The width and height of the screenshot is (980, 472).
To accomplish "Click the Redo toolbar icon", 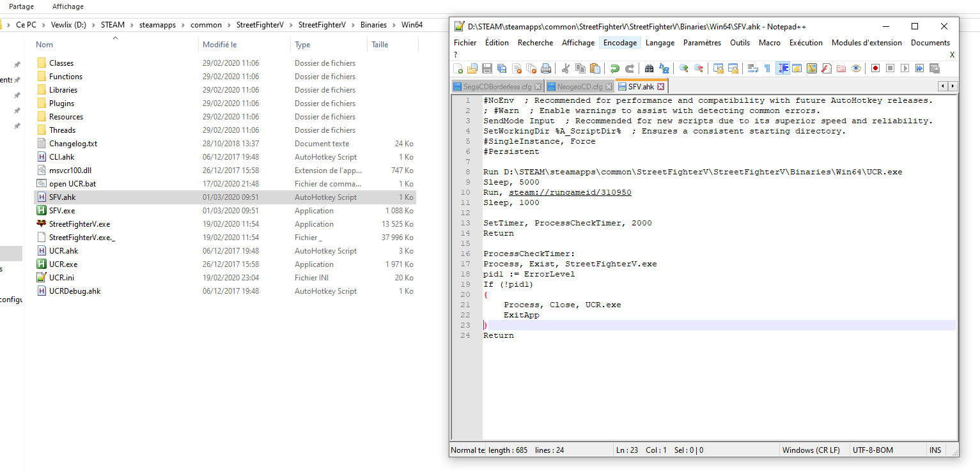I will pos(630,68).
